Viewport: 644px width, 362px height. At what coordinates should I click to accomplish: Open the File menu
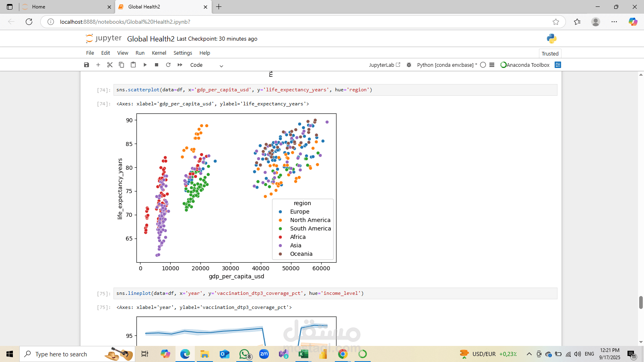tap(90, 53)
